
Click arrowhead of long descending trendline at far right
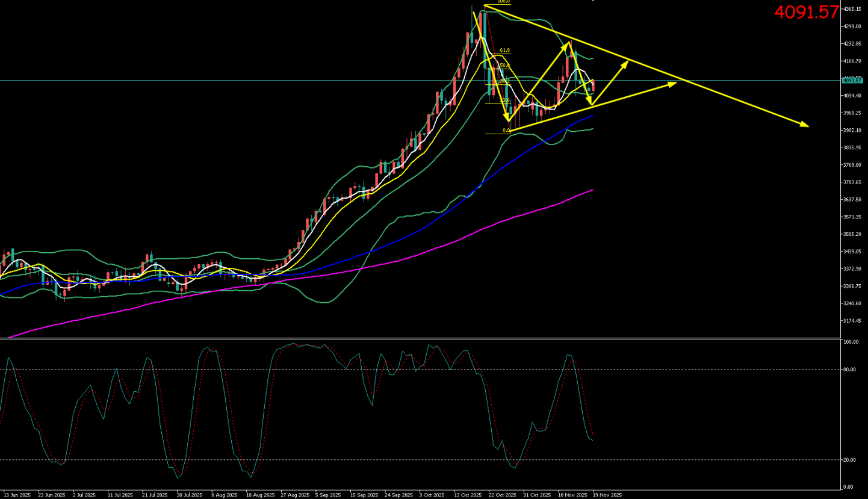click(x=805, y=125)
